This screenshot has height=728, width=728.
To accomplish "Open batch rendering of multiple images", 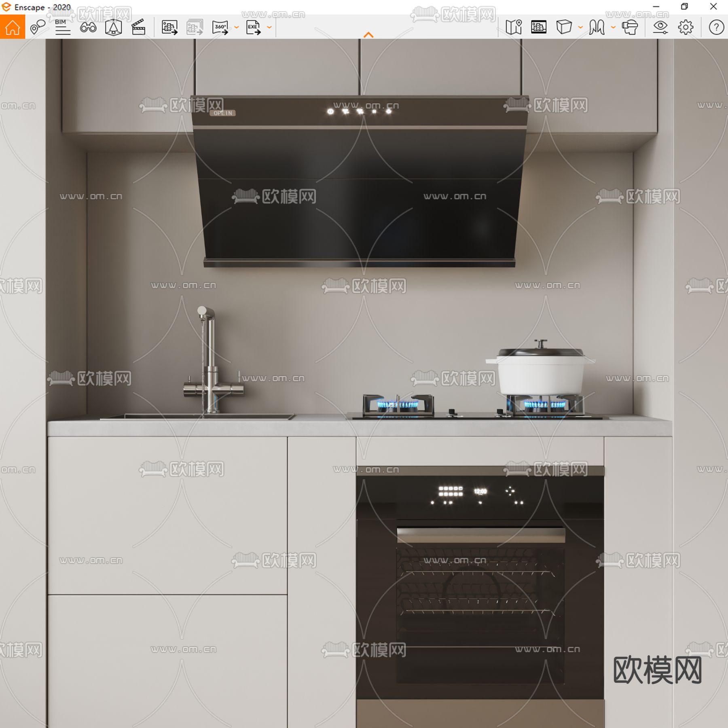I will 193,28.
